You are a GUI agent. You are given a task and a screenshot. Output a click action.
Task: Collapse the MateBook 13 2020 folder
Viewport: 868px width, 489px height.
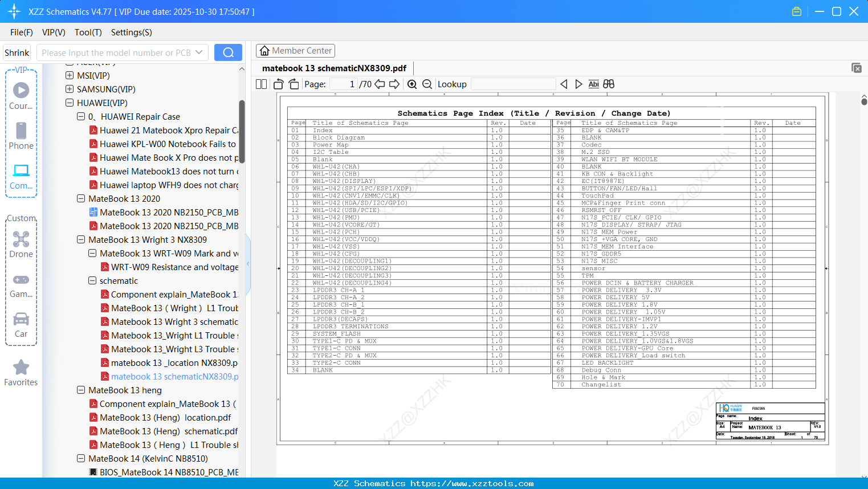pos(81,199)
